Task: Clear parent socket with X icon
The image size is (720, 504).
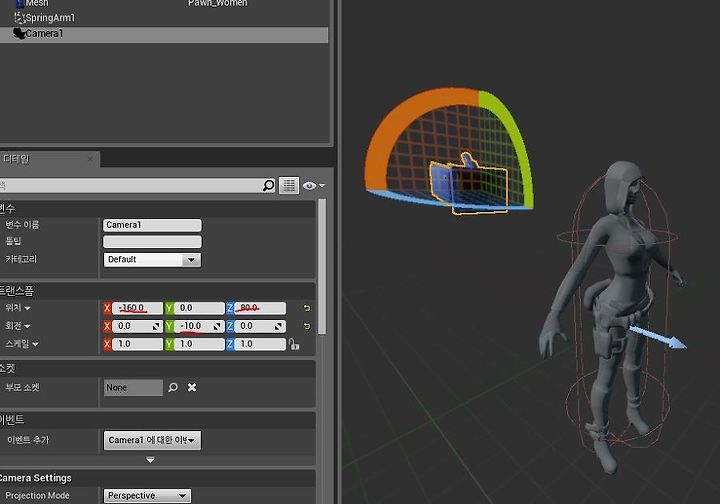Action: (x=192, y=387)
